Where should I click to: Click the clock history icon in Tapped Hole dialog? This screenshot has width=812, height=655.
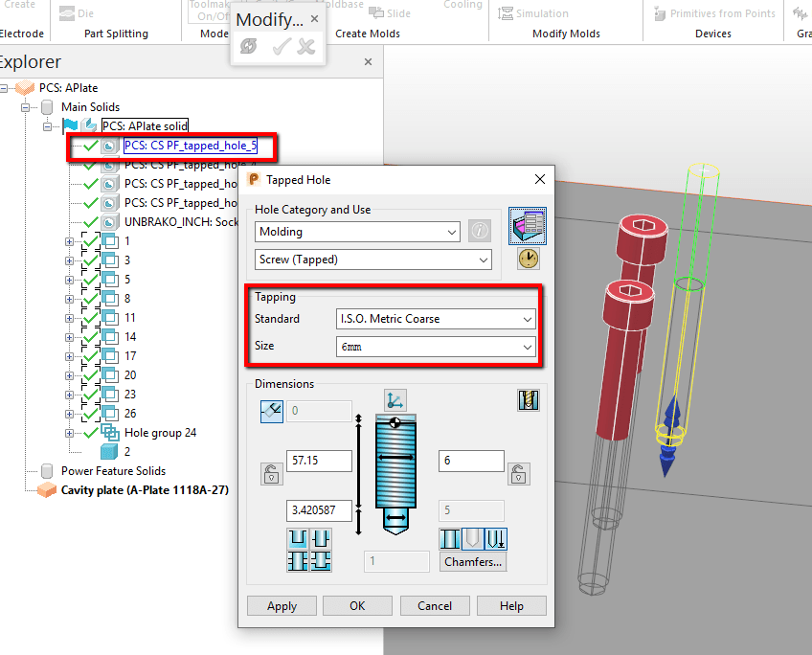528,258
